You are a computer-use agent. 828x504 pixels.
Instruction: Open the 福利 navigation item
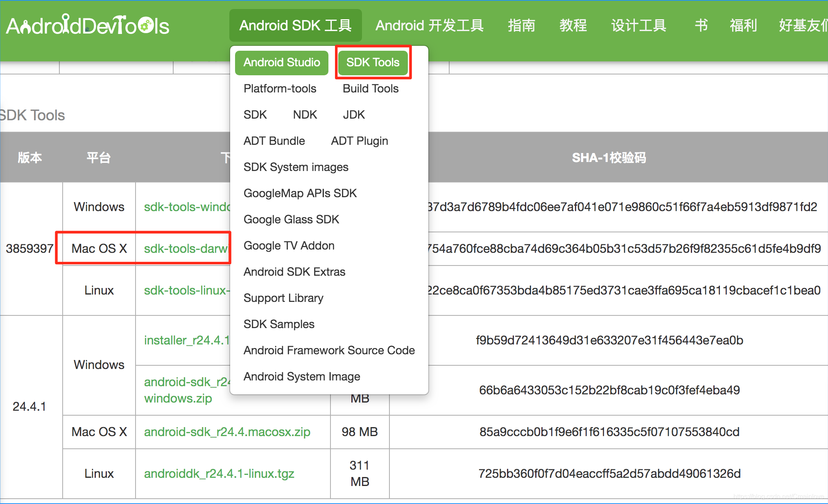(743, 25)
